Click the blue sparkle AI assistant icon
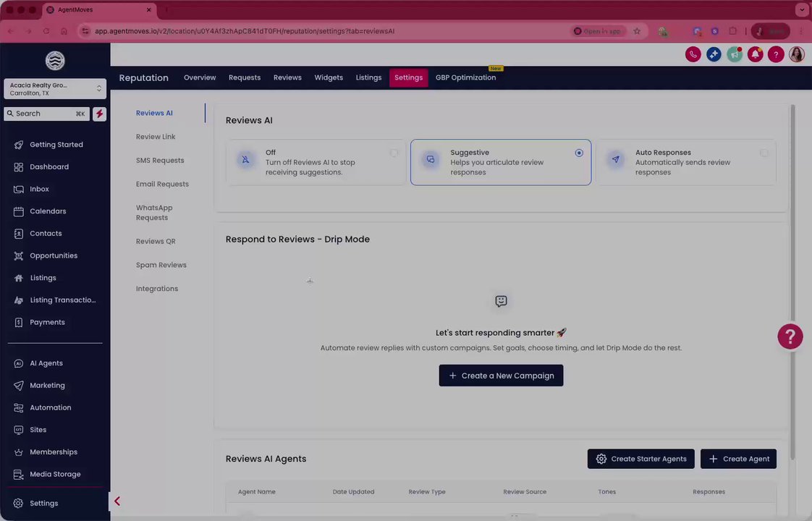This screenshot has width=812, height=521. click(x=714, y=54)
